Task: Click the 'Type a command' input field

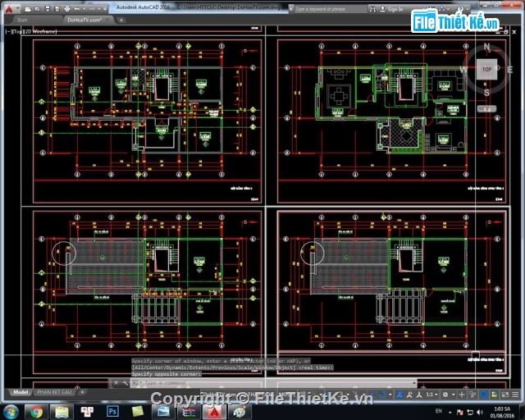Action: tap(273, 382)
